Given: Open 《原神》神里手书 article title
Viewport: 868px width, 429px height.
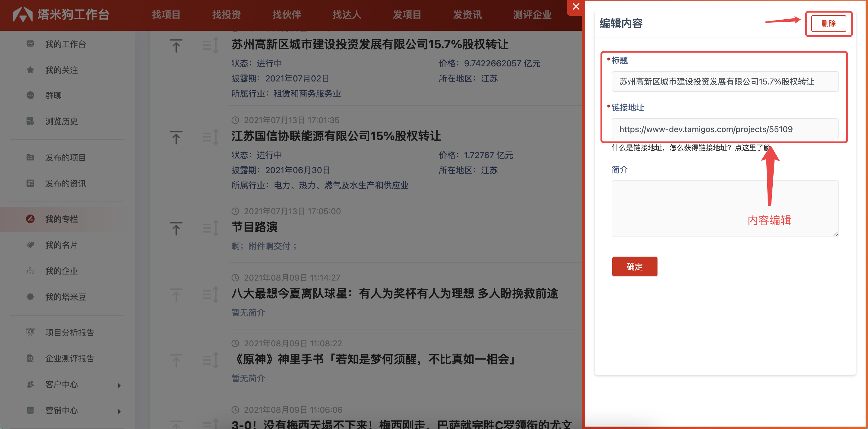Looking at the screenshot, I should 373,359.
